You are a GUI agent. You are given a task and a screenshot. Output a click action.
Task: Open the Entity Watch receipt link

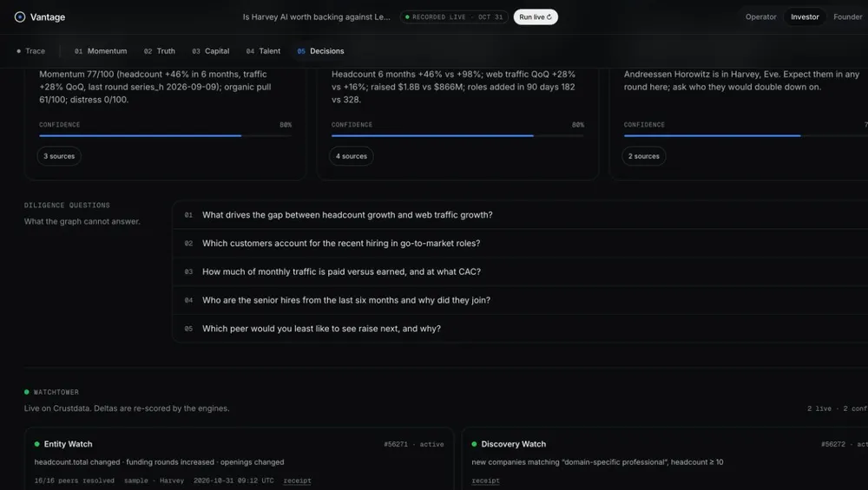(297, 480)
